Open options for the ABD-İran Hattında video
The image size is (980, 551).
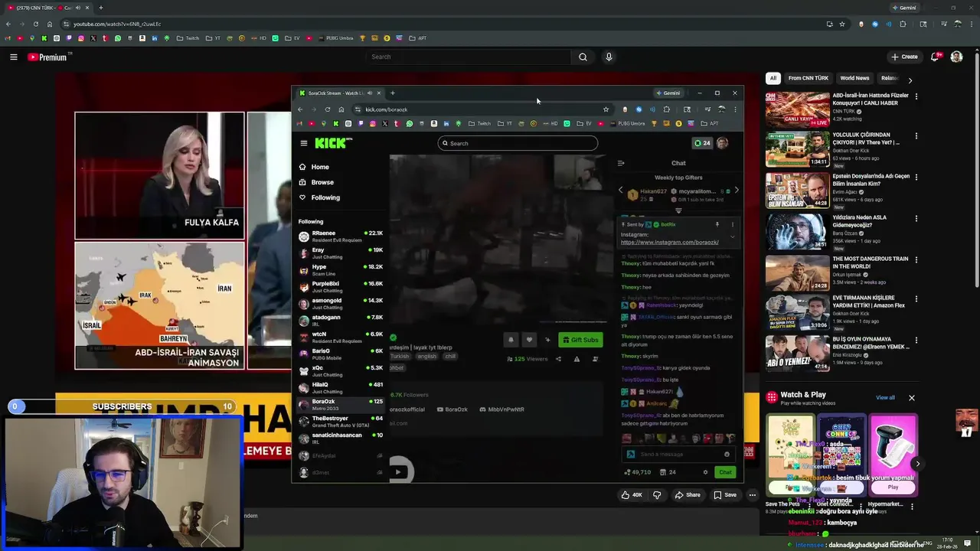916,96
